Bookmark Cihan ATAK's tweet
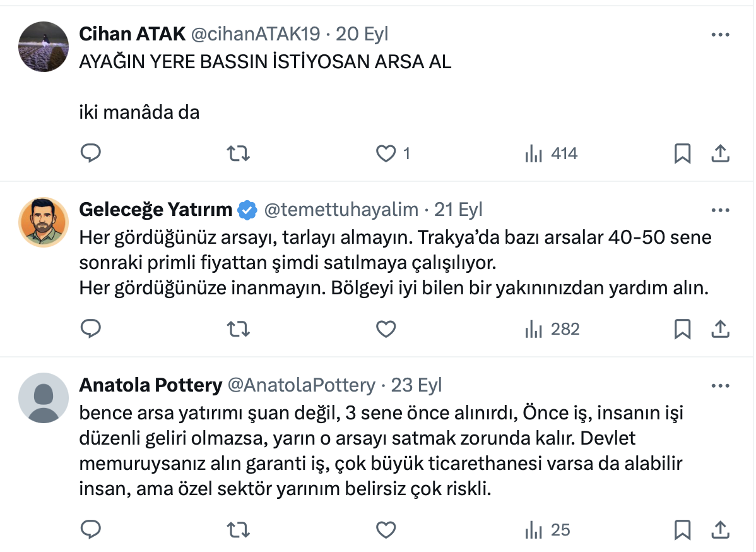This screenshot has width=756, height=552. (x=682, y=153)
